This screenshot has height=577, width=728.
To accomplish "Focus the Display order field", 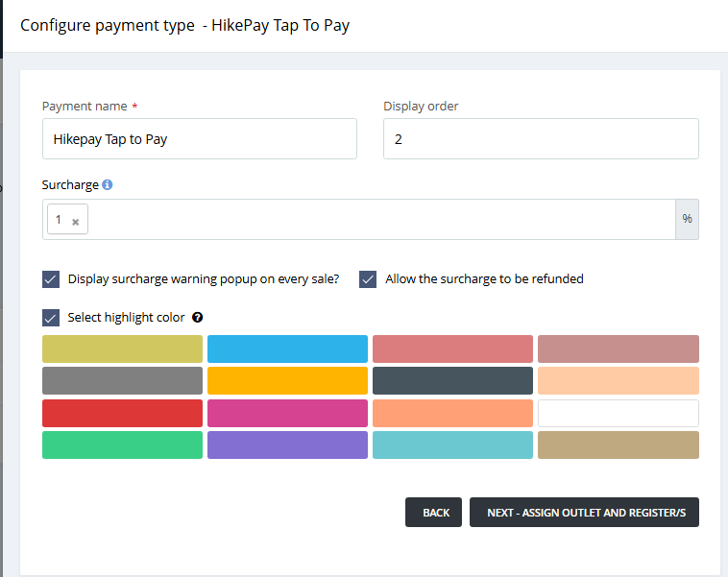I will (540, 139).
